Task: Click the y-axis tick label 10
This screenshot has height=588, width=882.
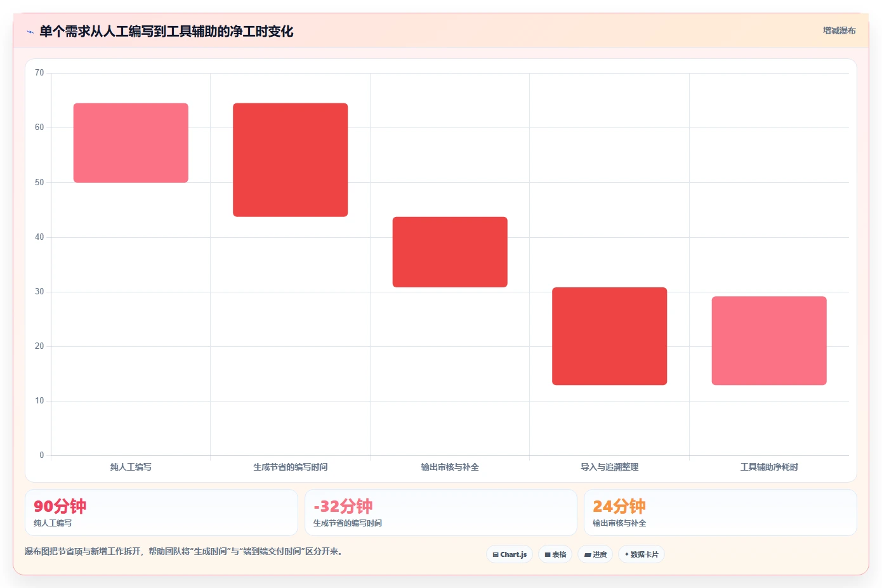Action: (39, 401)
